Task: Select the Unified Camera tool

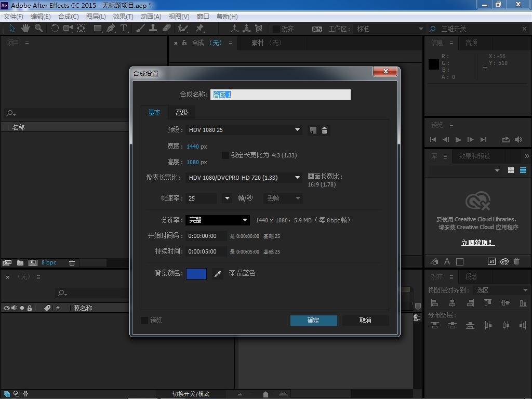Action: click(x=68, y=28)
